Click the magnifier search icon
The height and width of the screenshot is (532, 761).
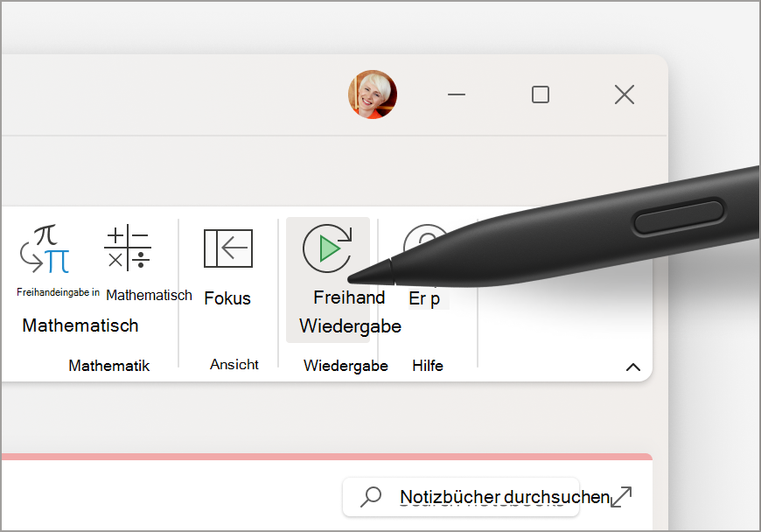click(371, 497)
